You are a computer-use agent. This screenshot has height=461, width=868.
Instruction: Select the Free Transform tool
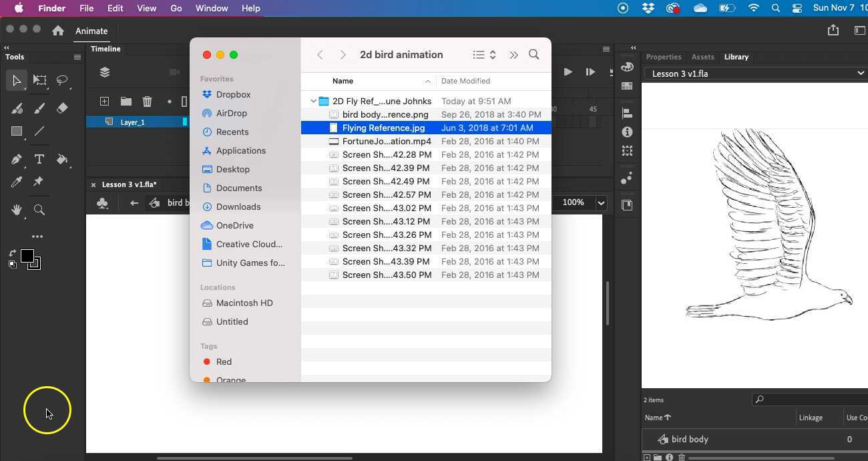coord(39,81)
